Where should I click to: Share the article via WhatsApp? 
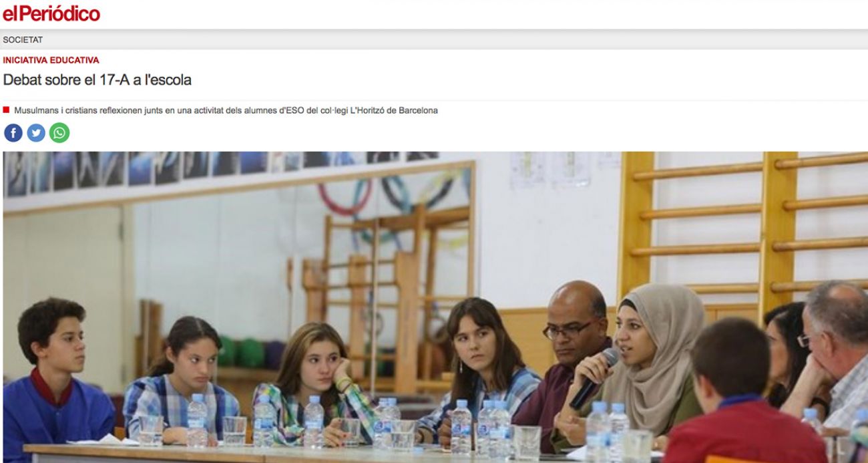click(59, 133)
